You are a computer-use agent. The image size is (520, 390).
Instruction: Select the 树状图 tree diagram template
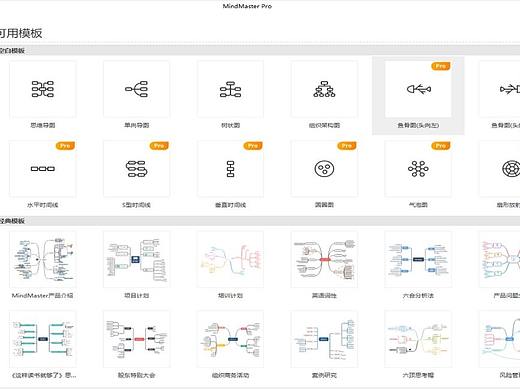click(x=230, y=89)
